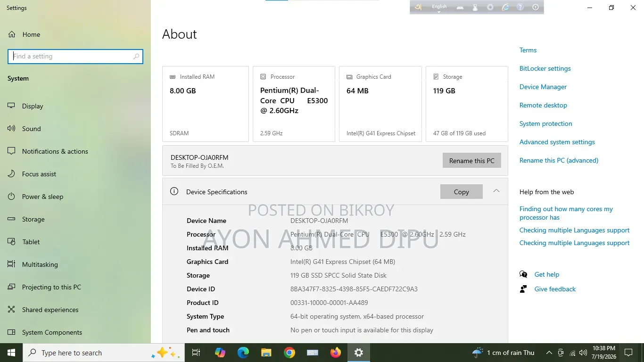Open Device Manager link
The width and height of the screenshot is (644, 362).
543,87
